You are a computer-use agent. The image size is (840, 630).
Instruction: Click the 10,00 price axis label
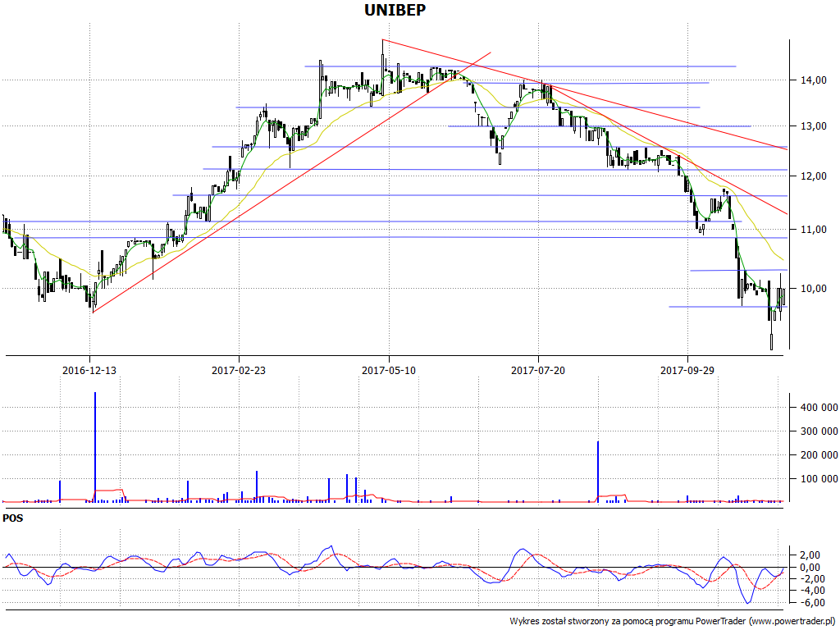click(813, 288)
